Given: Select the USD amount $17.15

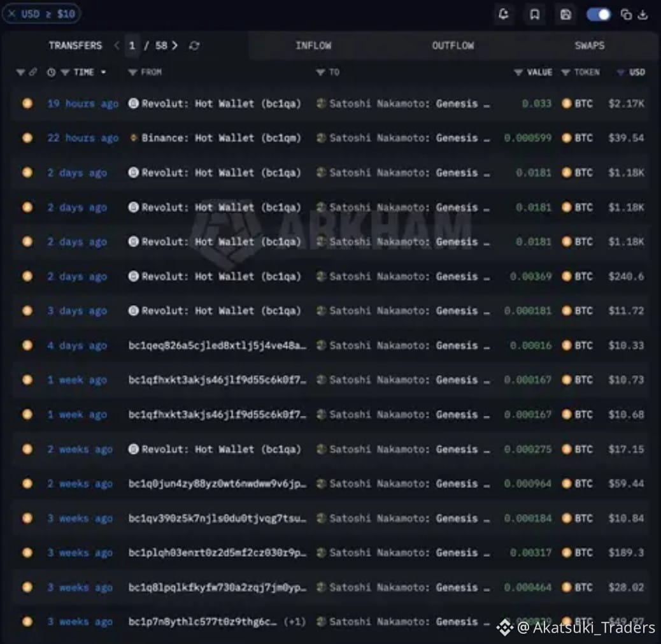Looking at the screenshot, I should (626, 449).
